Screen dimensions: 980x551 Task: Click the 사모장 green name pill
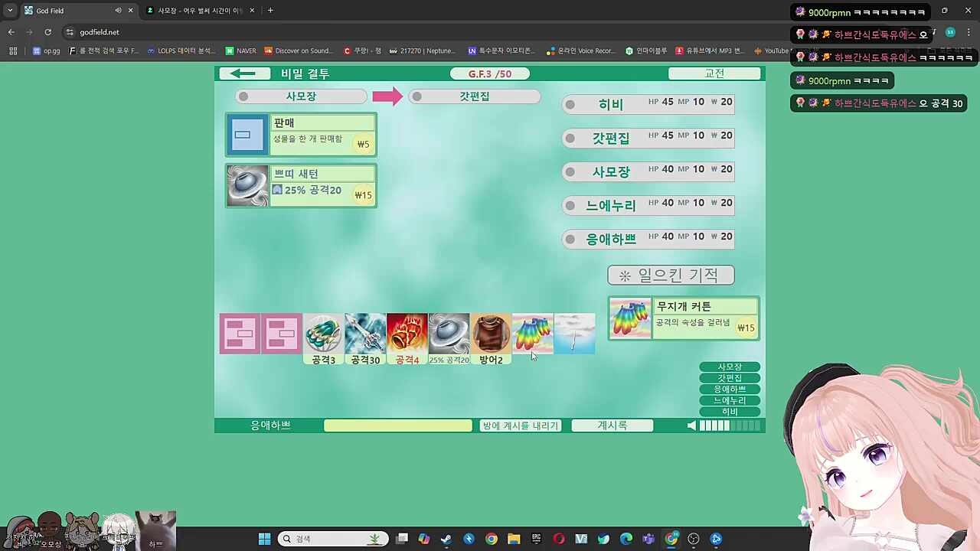tap(730, 367)
